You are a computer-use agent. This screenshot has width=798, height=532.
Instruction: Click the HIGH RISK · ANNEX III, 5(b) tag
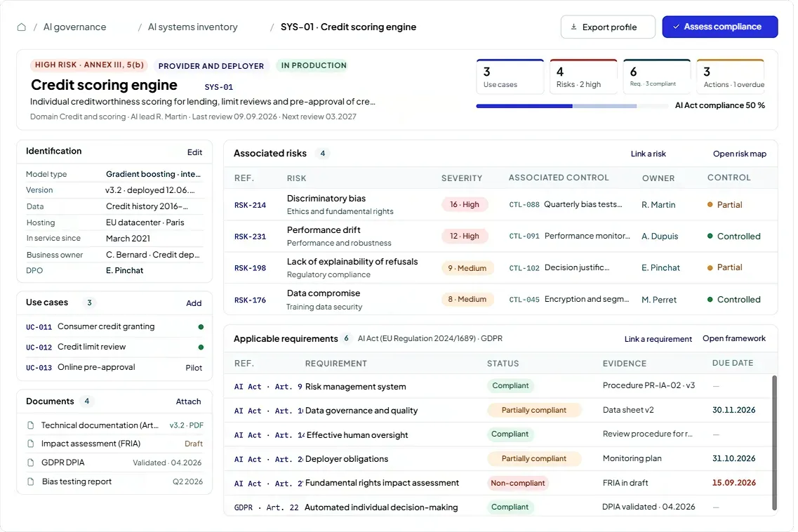pos(89,65)
